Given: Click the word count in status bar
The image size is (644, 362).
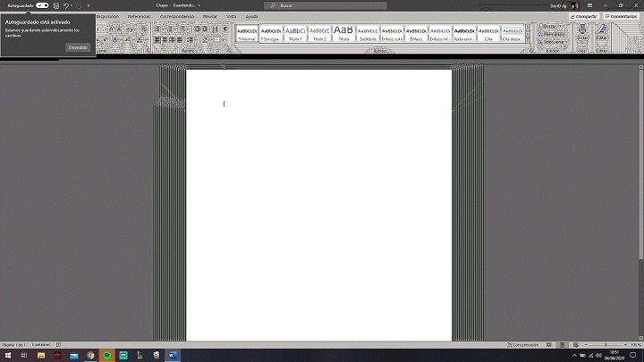Looking at the screenshot, I should coord(41,345).
